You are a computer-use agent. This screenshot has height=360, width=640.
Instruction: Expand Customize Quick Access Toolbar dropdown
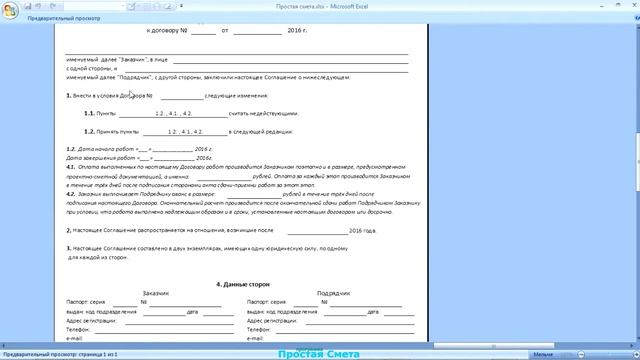(x=181, y=6)
